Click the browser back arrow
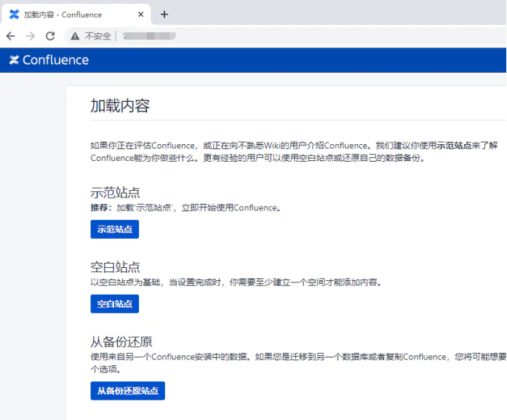This screenshot has height=420, width=507. click(11, 36)
